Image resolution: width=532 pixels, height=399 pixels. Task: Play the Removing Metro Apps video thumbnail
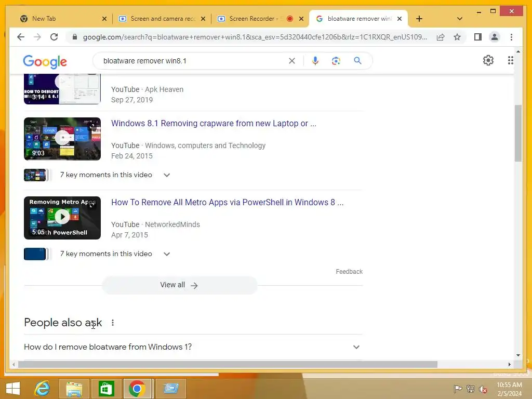pos(62,218)
